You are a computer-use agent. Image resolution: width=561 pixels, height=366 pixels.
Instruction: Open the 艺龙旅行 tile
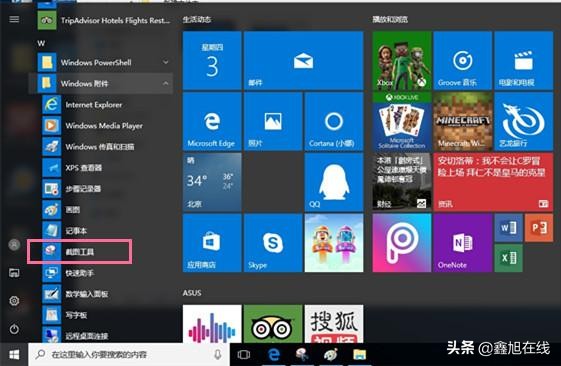tap(523, 122)
